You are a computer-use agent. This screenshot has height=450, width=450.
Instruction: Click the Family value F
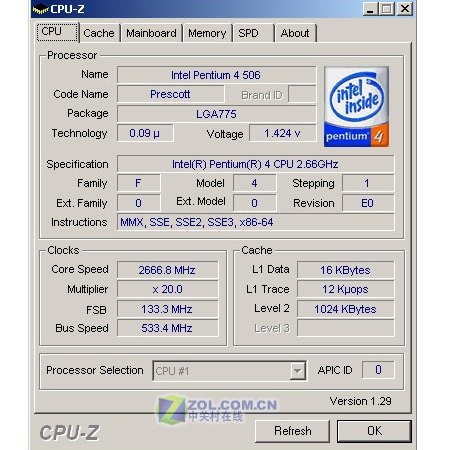point(138,183)
